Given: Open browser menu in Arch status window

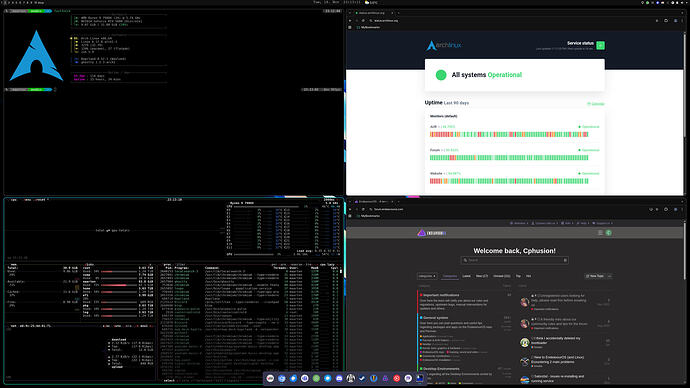Looking at the screenshot, I should (683, 21).
